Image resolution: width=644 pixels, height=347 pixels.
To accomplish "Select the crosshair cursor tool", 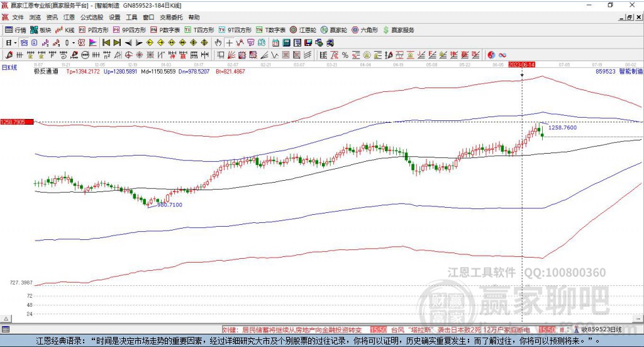I will (229, 43).
